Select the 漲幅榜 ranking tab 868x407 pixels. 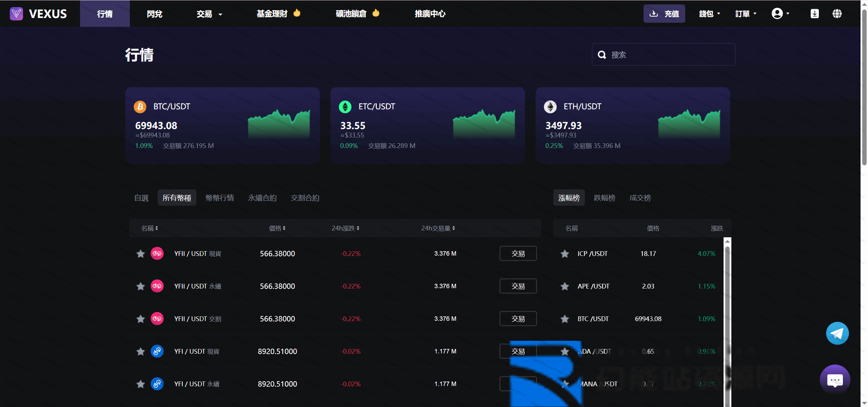(569, 198)
